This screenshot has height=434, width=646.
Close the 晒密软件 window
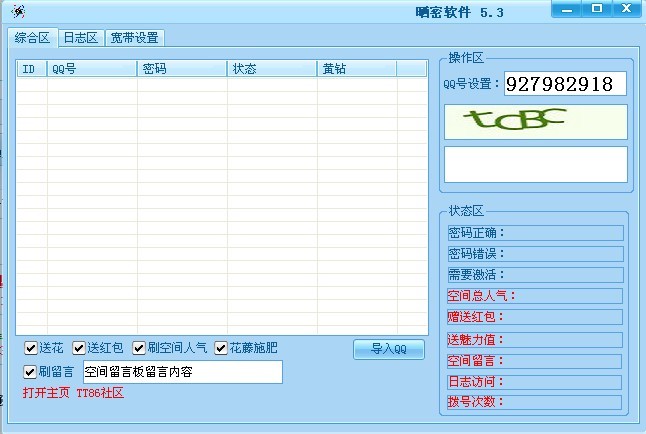627,9
